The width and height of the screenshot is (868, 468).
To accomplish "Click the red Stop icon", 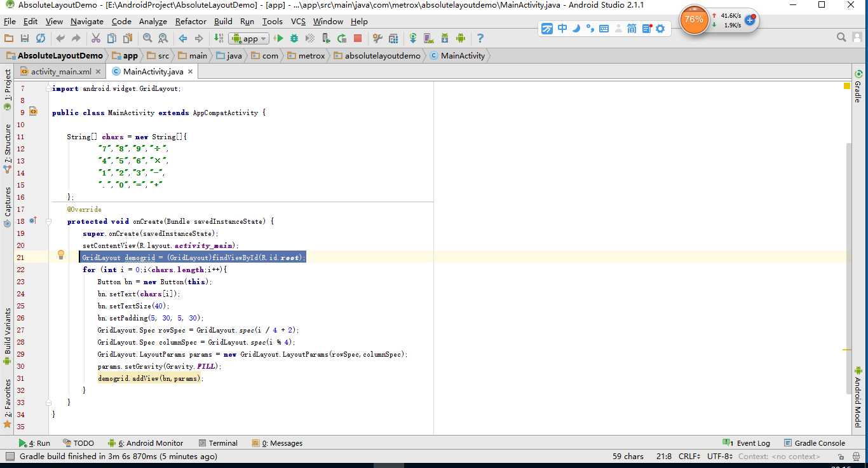I will click(x=358, y=38).
